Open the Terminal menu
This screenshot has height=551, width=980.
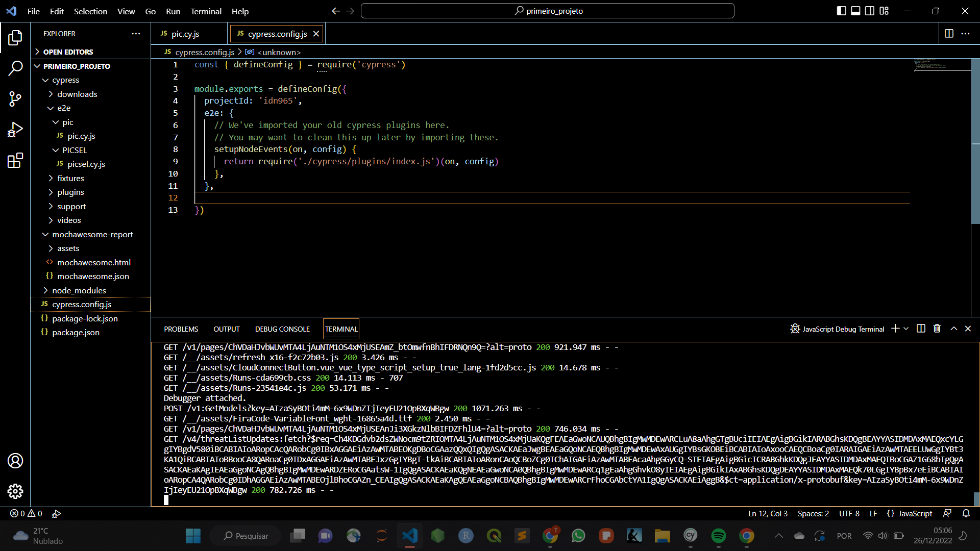point(206,11)
